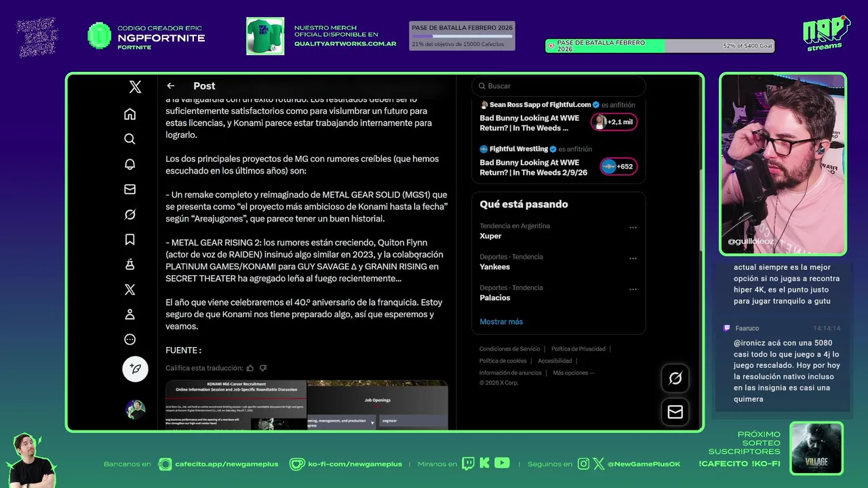Open More options circle icon in sidebar
Screen dimensions: 868x488
click(130, 340)
